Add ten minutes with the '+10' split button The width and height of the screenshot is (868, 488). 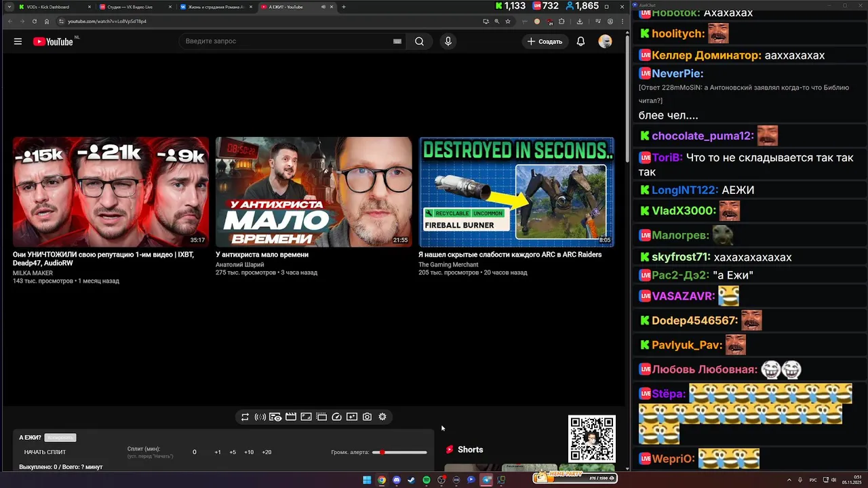tap(249, 452)
